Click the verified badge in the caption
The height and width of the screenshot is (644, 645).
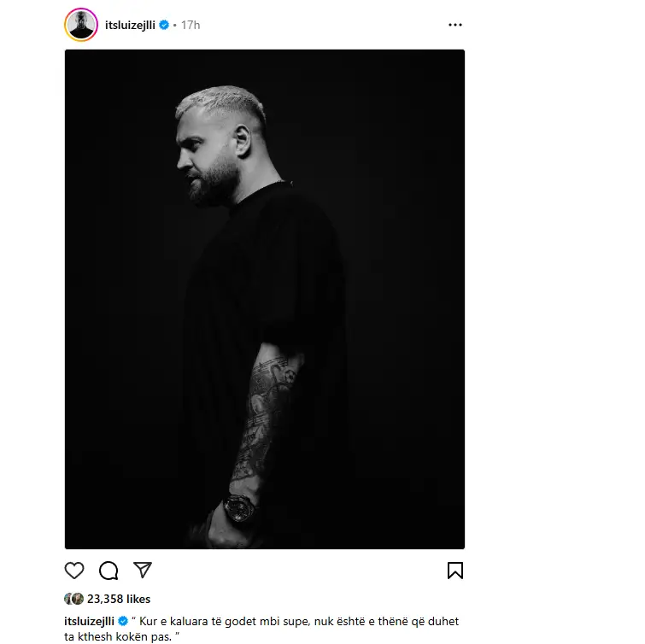122,621
